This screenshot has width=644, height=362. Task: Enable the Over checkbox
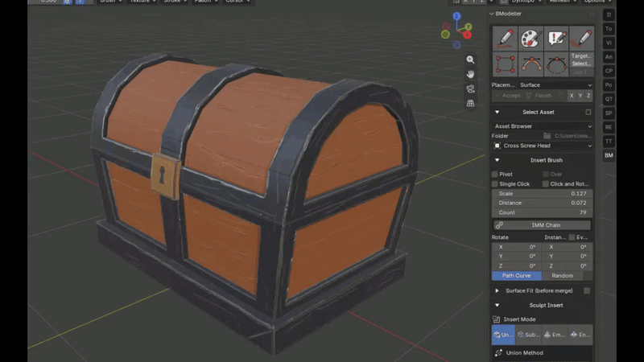tap(546, 175)
